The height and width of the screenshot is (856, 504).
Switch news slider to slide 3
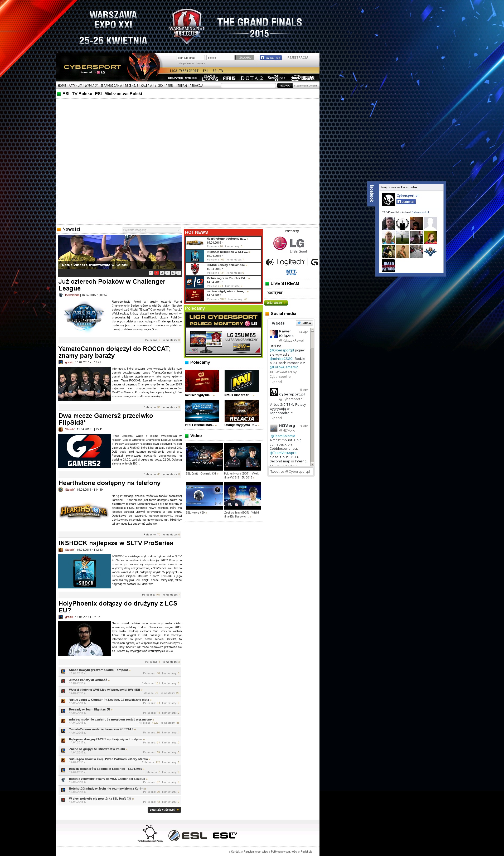[x=162, y=273]
